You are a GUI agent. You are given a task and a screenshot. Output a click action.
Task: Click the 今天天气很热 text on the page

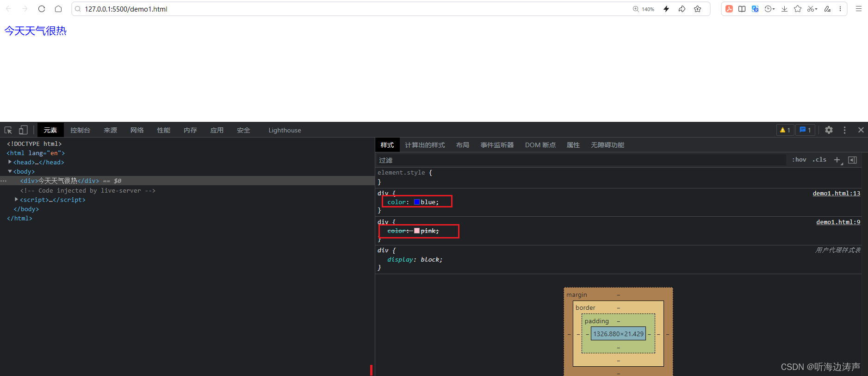point(35,31)
